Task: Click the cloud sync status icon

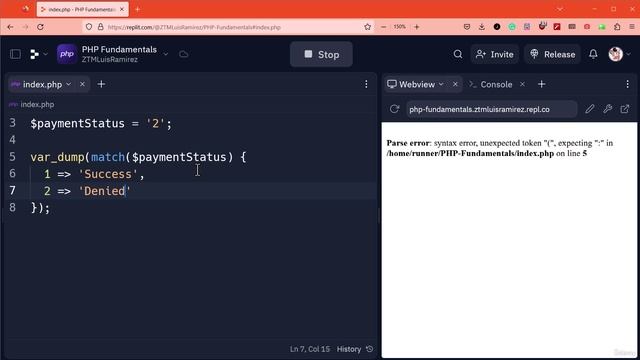Action: pyautogui.click(x=184, y=54)
